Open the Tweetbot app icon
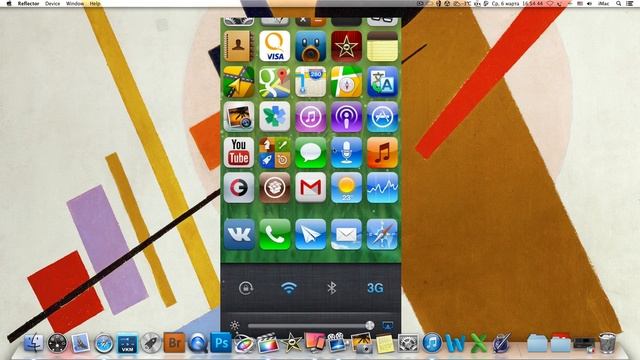This screenshot has width=640, height=360. pos(310,46)
